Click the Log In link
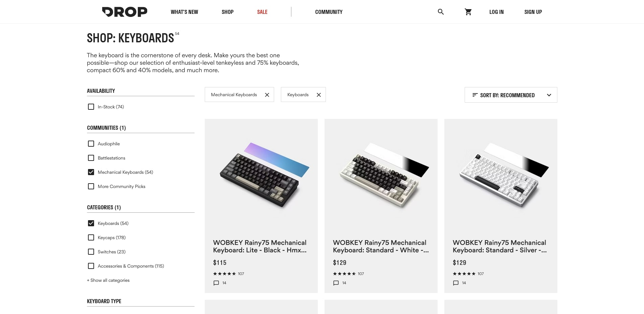 tap(496, 12)
